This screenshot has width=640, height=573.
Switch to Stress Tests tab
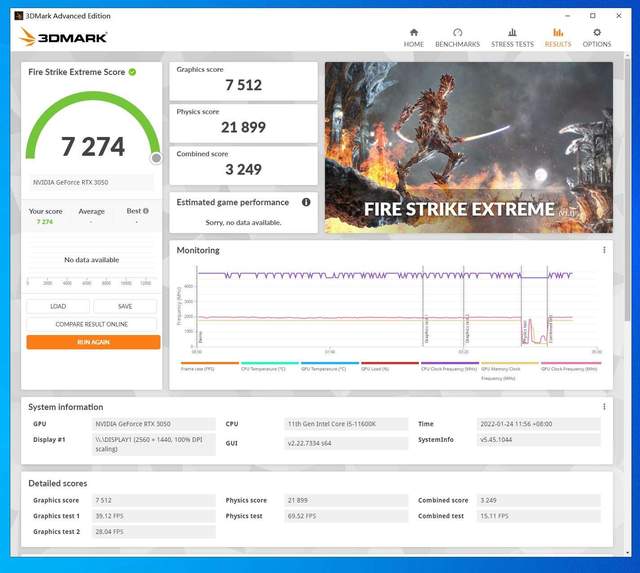[512, 38]
